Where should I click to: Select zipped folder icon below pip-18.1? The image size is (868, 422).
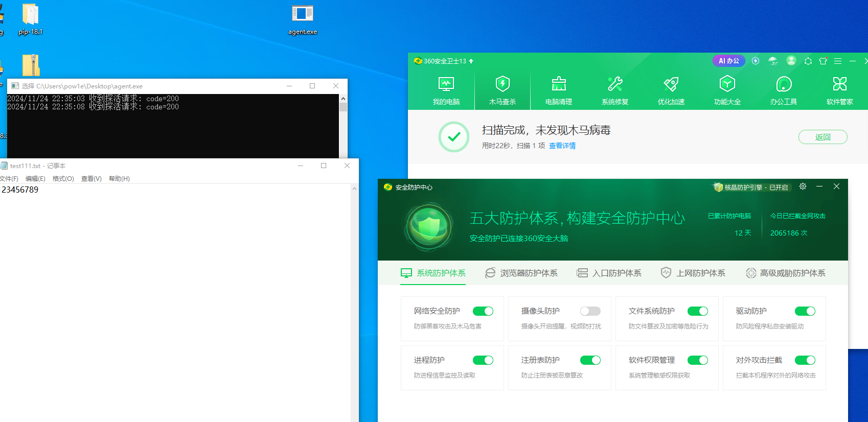tap(31, 65)
